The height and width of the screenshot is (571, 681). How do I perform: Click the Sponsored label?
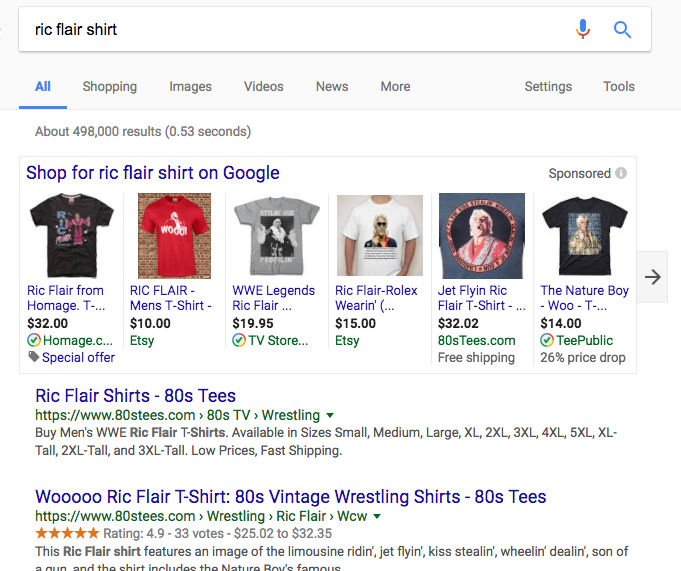pyautogui.click(x=579, y=173)
